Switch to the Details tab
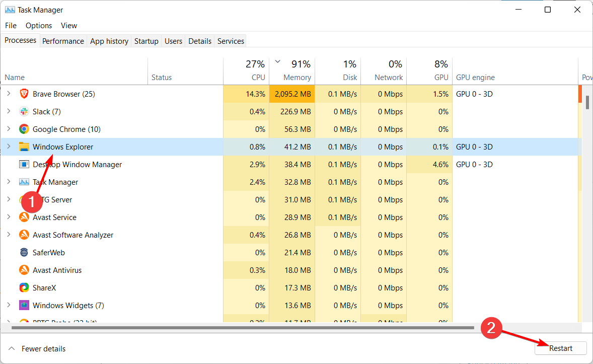This screenshot has width=593, height=364. (x=200, y=41)
